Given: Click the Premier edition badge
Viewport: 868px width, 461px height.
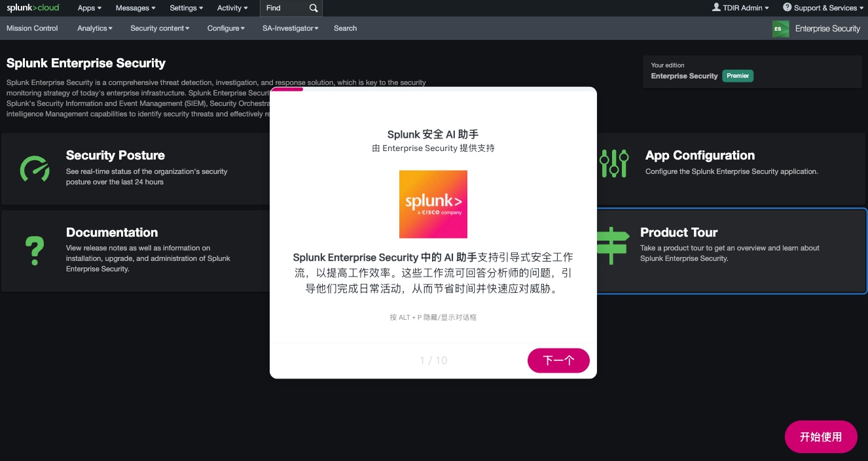Looking at the screenshot, I should 738,76.
